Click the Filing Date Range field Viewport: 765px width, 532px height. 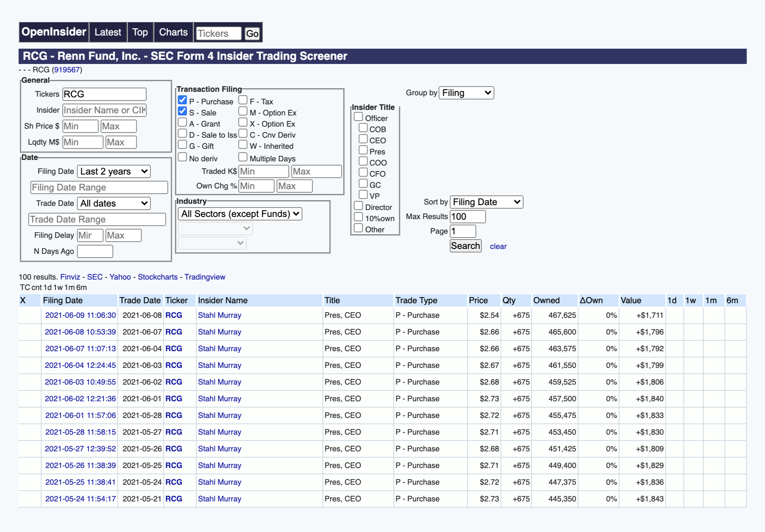(x=99, y=187)
